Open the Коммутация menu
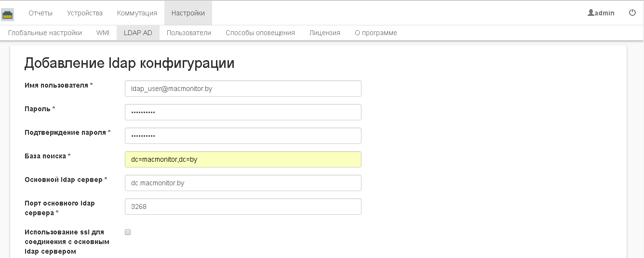Image resolution: width=644 pixels, height=258 pixels. point(137,13)
